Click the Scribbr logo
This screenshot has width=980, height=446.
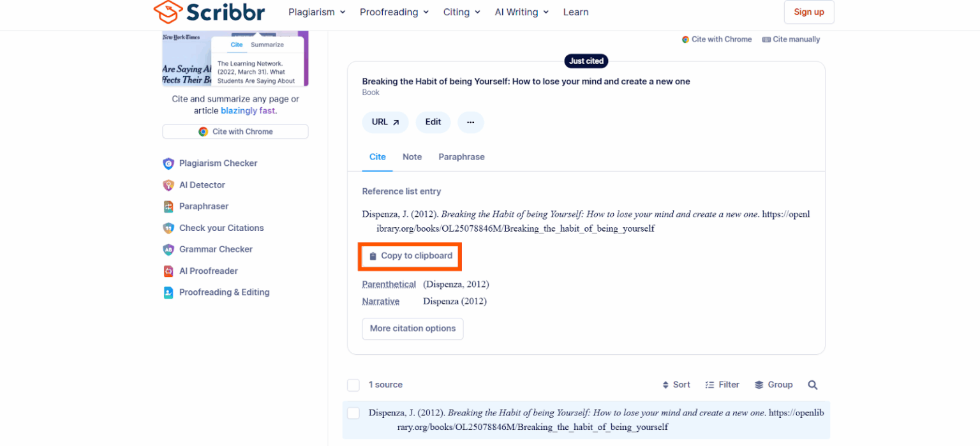(x=209, y=12)
